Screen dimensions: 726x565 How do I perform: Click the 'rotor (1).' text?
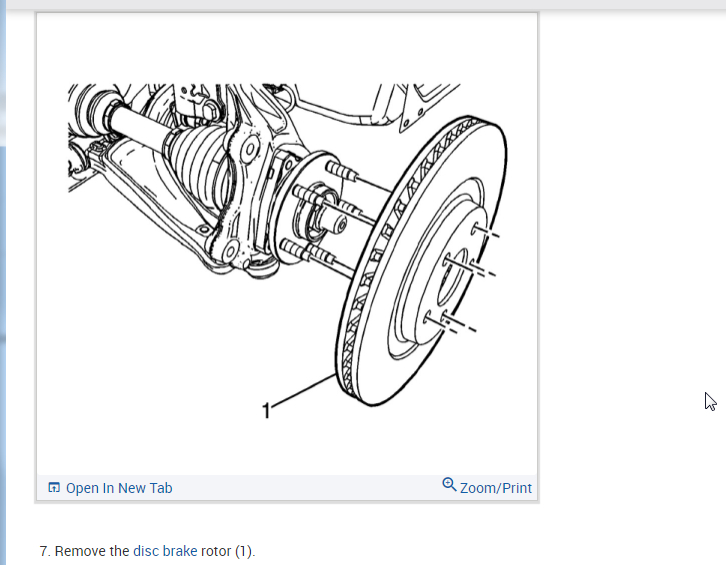pos(228,551)
